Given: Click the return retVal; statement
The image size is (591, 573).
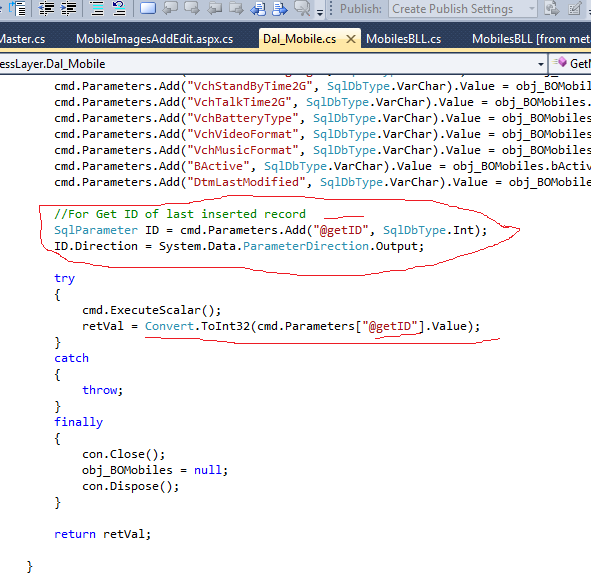Looking at the screenshot, I should (x=103, y=534).
